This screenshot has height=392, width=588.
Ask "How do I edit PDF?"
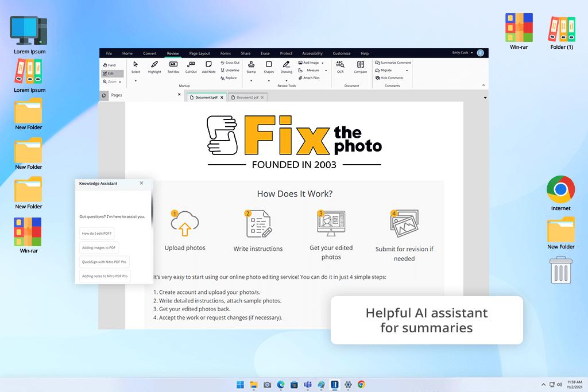96,234
